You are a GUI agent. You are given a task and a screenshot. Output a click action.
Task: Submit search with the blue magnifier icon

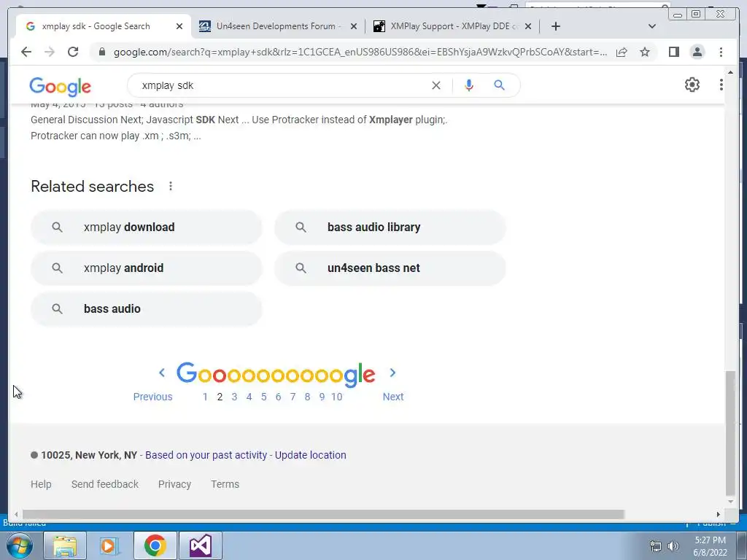499,85
